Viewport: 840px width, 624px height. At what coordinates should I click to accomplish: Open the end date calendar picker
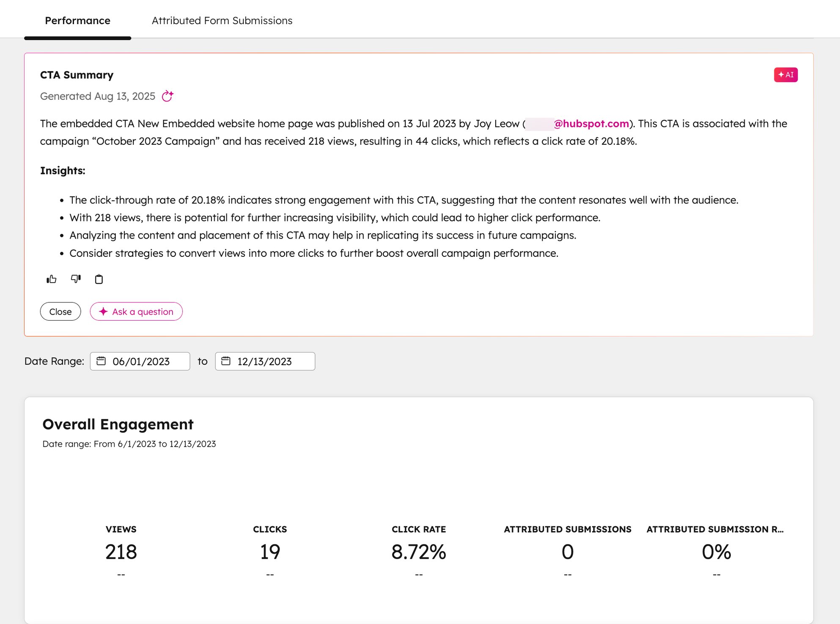click(x=226, y=361)
